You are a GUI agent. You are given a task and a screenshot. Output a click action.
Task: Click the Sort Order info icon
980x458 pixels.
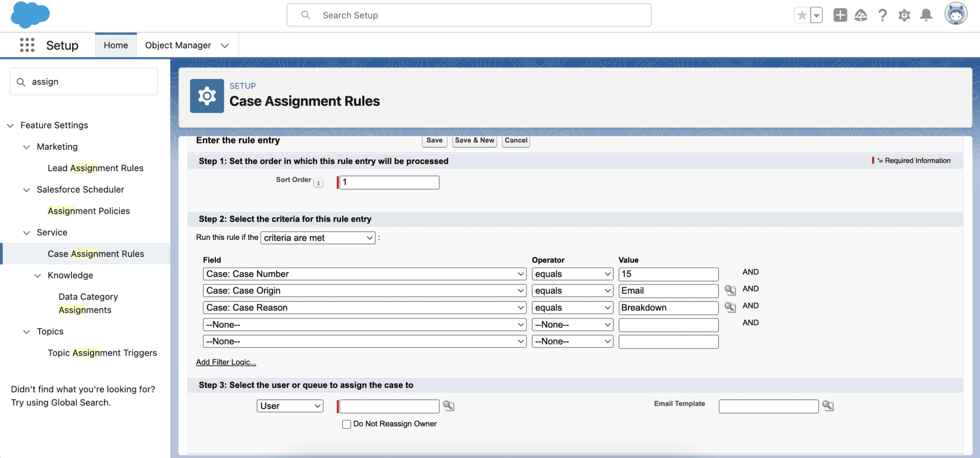(x=318, y=182)
